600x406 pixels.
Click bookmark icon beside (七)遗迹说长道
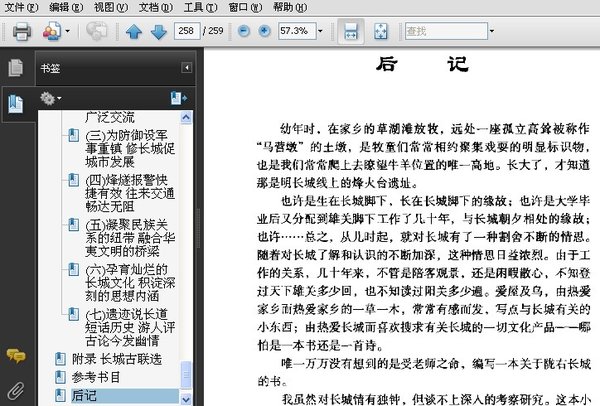click(73, 315)
